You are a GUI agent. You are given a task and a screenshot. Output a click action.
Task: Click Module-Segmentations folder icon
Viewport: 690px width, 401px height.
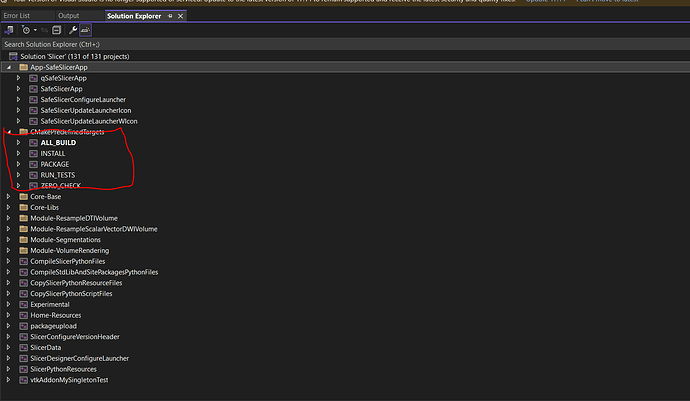(24, 240)
